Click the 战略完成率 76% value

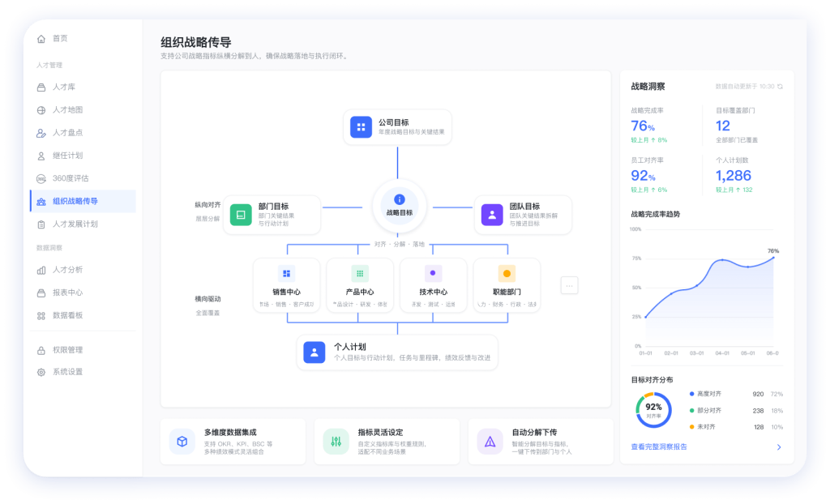643,126
